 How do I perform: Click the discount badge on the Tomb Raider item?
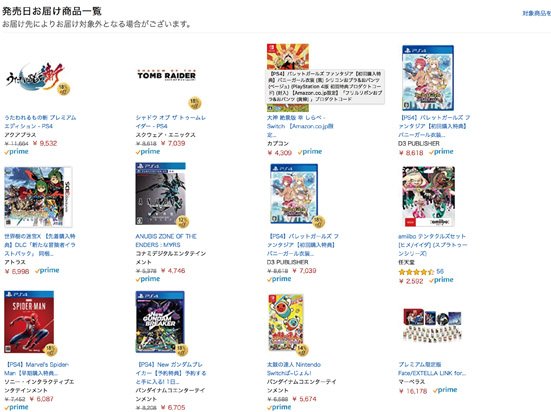[x=195, y=103]
